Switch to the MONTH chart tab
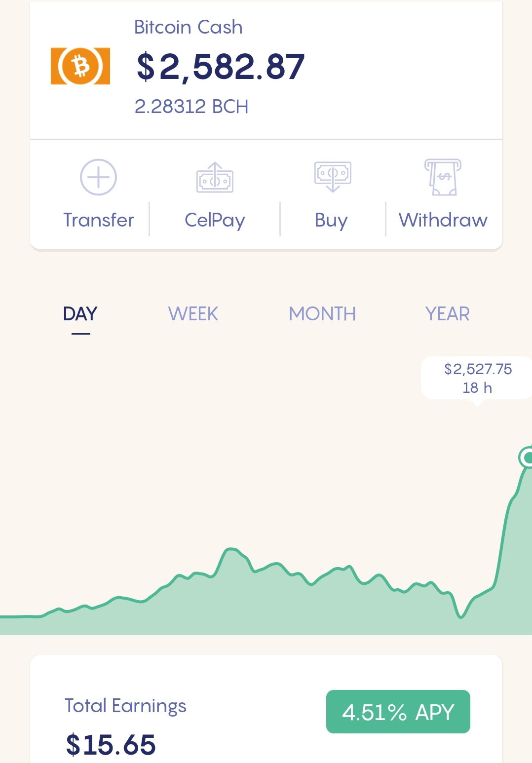The width and height of the screenshot is (532, 763). pyautogui.click(x=322, y=314)
